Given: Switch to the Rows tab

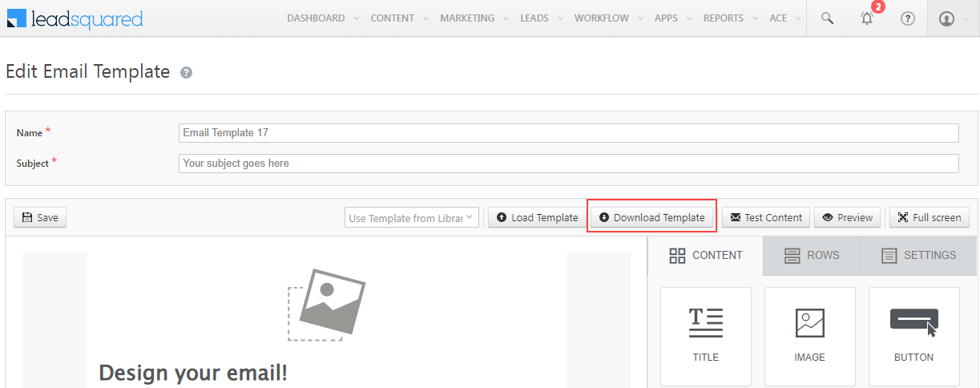Looking at the screenshot, I should coord(812,256).
